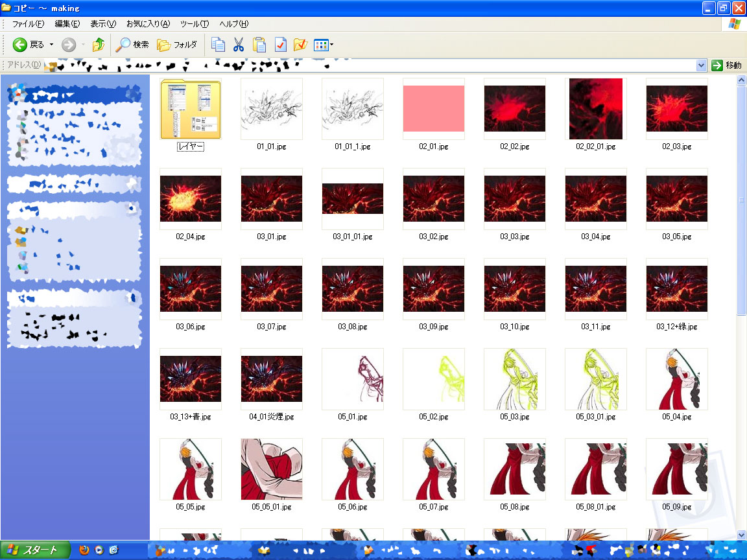This screenshot has width=747, height=560.
Task: Click the Go (移動) button
Action: [x=726, y=65]
